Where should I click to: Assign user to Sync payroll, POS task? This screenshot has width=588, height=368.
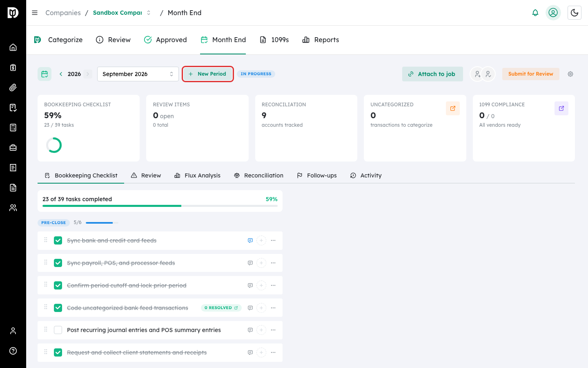(x=261, y=263)
